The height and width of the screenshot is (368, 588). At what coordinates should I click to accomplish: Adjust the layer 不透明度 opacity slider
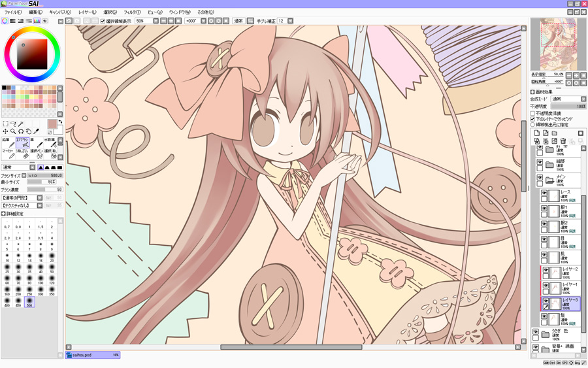coord(568,107)
